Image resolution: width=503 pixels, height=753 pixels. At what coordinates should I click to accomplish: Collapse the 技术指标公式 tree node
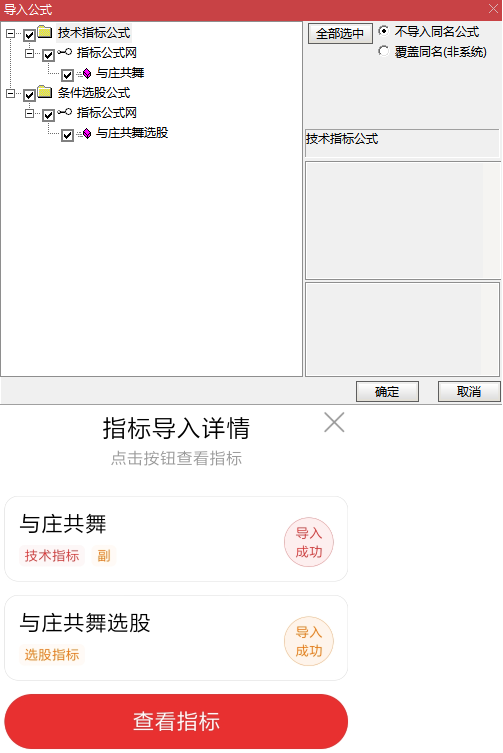(x=11, y=34)
